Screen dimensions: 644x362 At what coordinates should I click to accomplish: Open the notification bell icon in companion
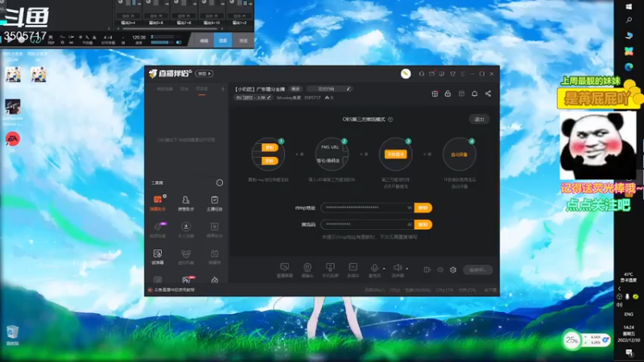pyautogui.click(x=474, y=93)
